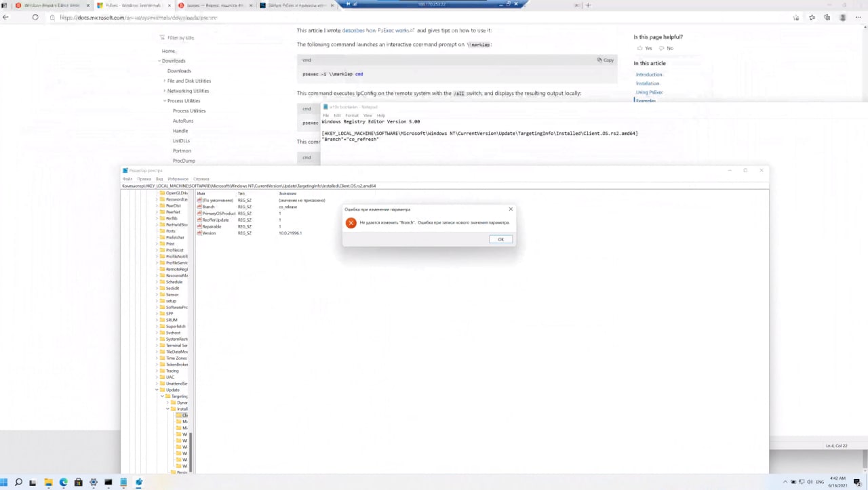Image resolution: width=868 pixels, height=490 pixels.
Task: Click the Branch value's string icon
Action: click(x=199, y=207)
